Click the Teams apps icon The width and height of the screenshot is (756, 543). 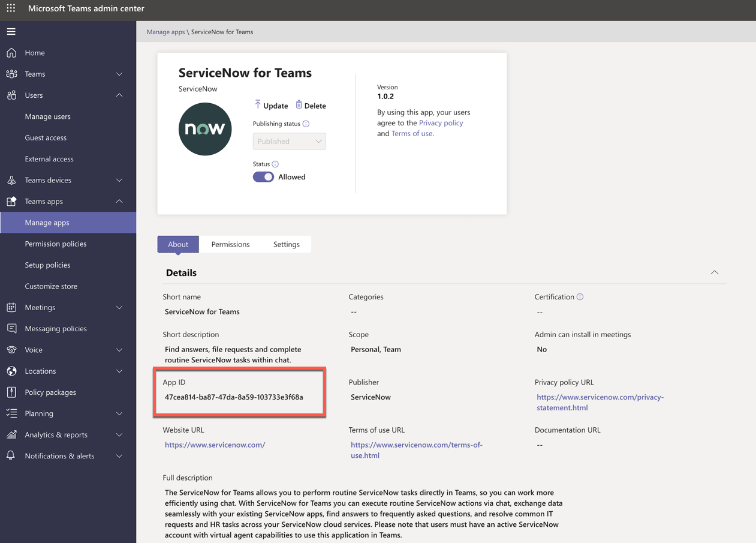tap(11, 201)
